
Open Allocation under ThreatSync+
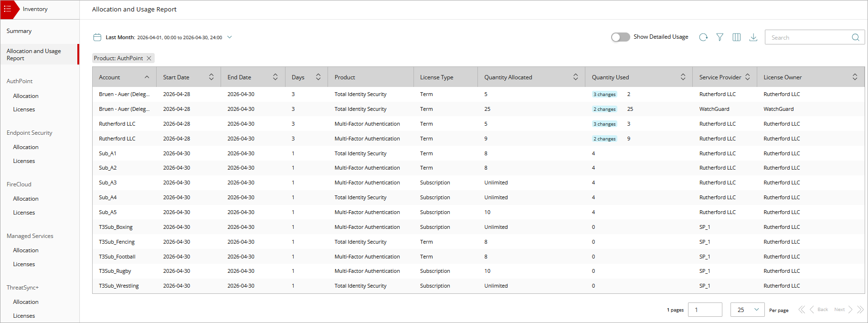click(26, 302)
